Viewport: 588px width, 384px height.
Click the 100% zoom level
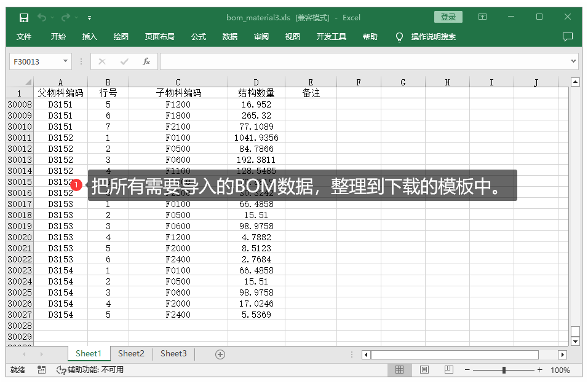560,370
